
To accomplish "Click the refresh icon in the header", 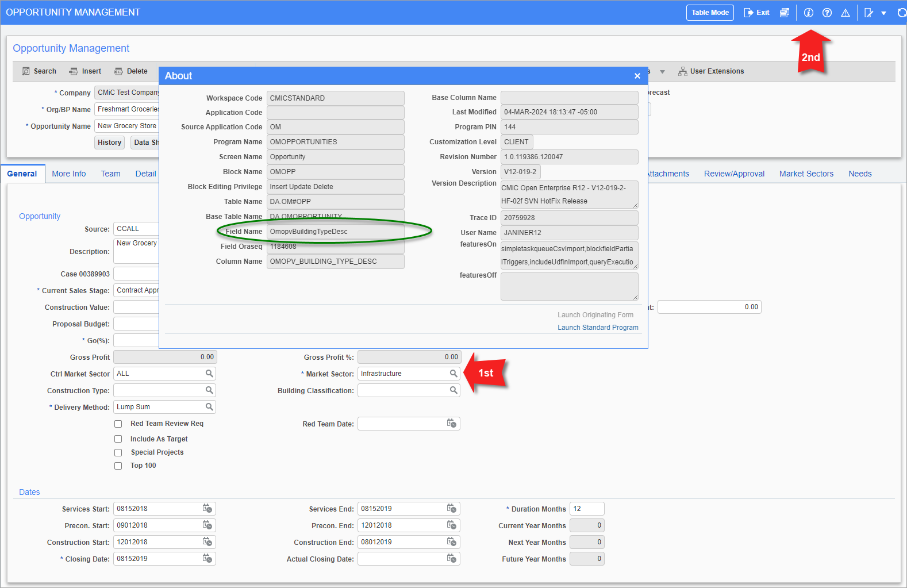I will [902, 13].
